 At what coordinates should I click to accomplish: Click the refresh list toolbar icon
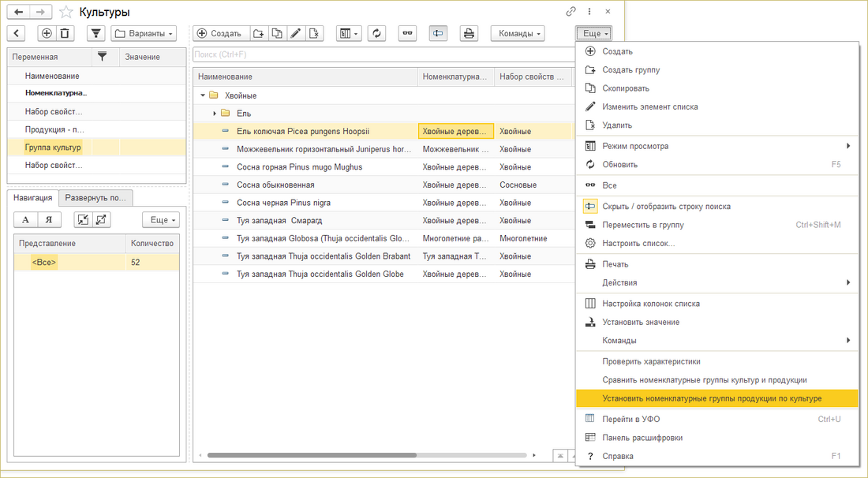[x=377, y=33]
